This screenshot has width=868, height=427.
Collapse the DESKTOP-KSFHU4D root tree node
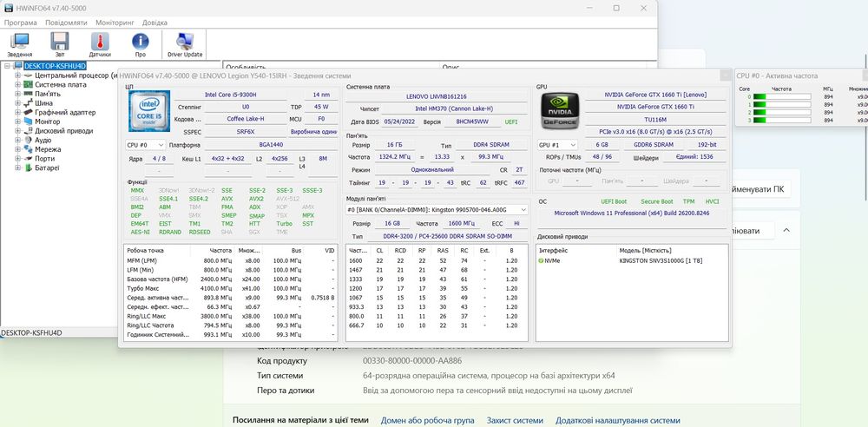coord(7,66)
